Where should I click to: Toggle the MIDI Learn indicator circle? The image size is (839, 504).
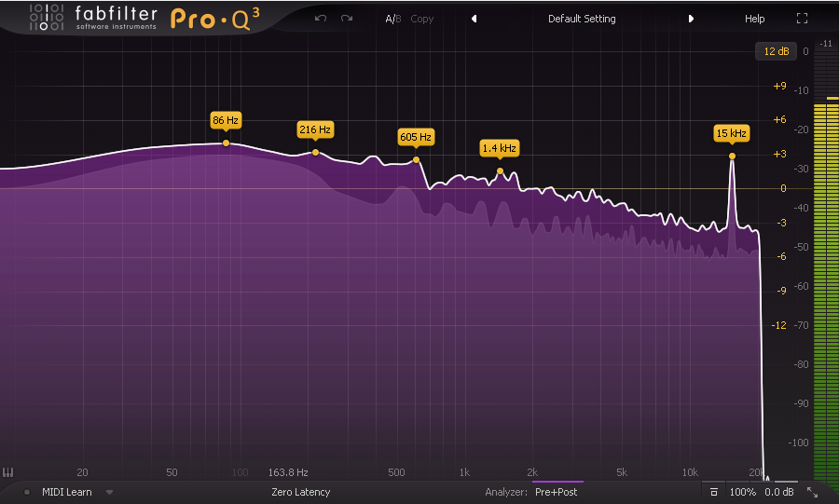coord(27,492)
